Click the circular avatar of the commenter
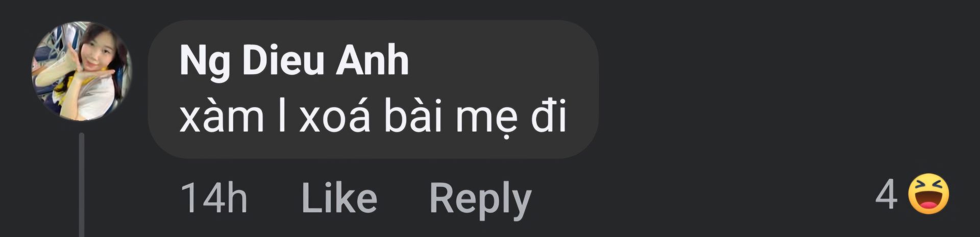This screenshot has width=980, height=237. (82, 71)
